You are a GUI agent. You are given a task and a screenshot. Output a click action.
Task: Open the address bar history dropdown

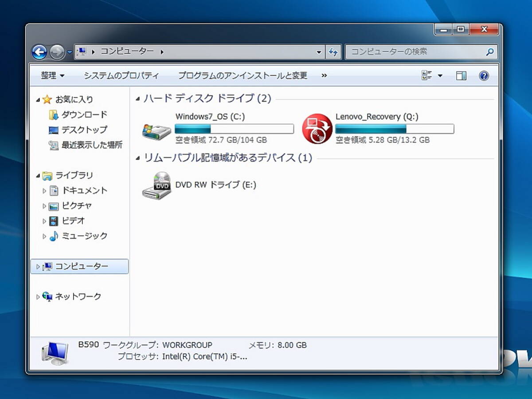click(319, 52)
